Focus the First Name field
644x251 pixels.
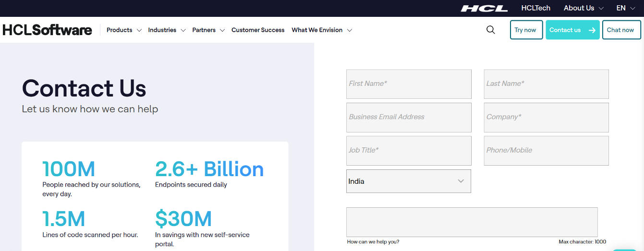click(408, 84)
